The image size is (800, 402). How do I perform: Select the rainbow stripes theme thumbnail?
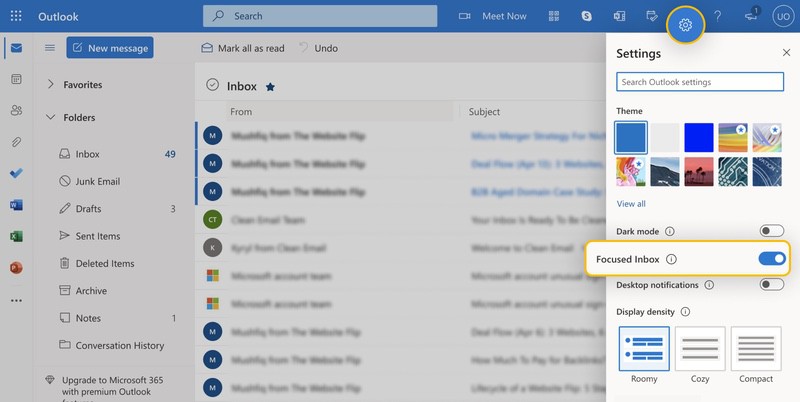(x=733, y=137)
